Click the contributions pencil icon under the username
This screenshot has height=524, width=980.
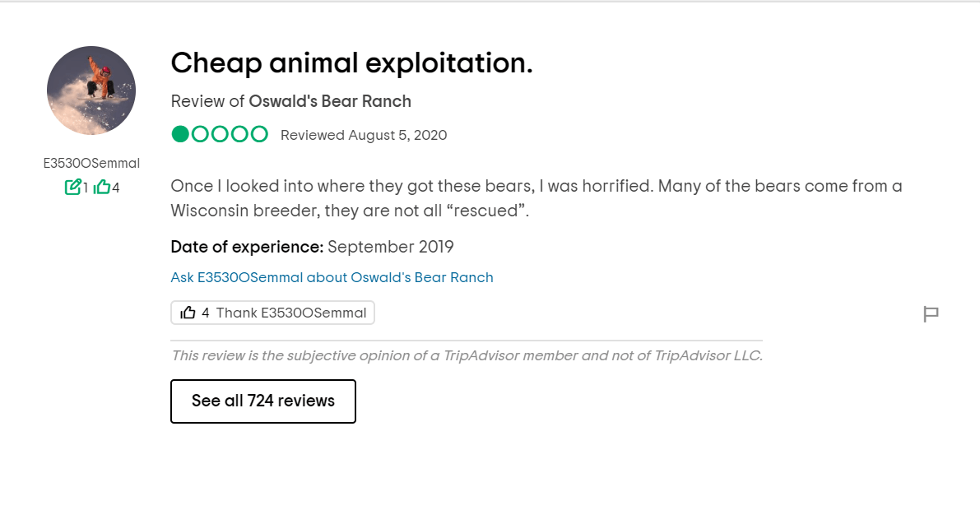point(72,187)
